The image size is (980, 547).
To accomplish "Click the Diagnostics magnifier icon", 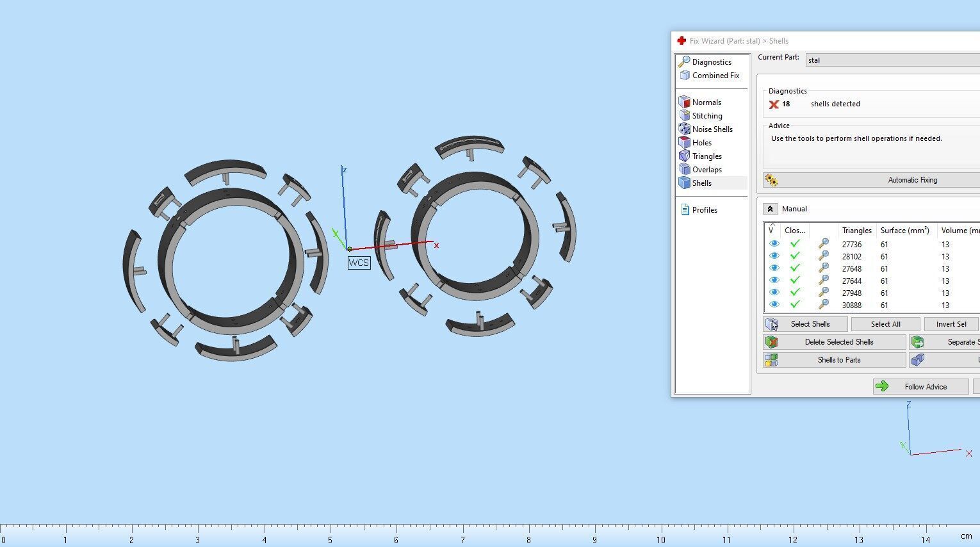I will click(684, 61).
